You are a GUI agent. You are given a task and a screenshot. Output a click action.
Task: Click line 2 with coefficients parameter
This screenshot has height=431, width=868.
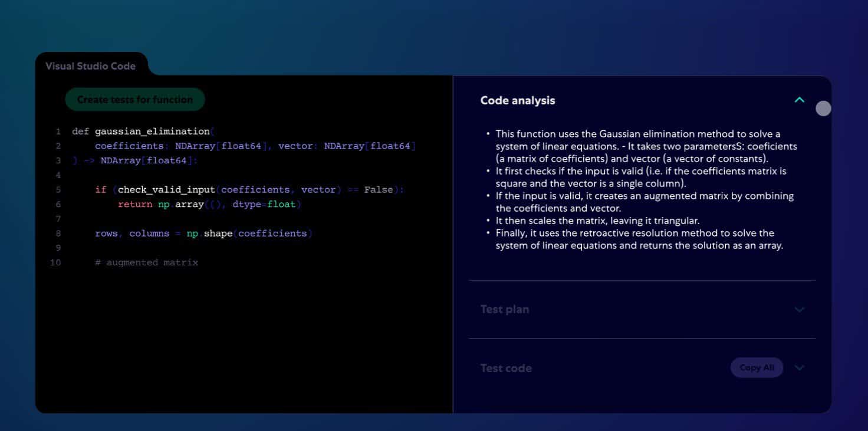click(255, 146)
